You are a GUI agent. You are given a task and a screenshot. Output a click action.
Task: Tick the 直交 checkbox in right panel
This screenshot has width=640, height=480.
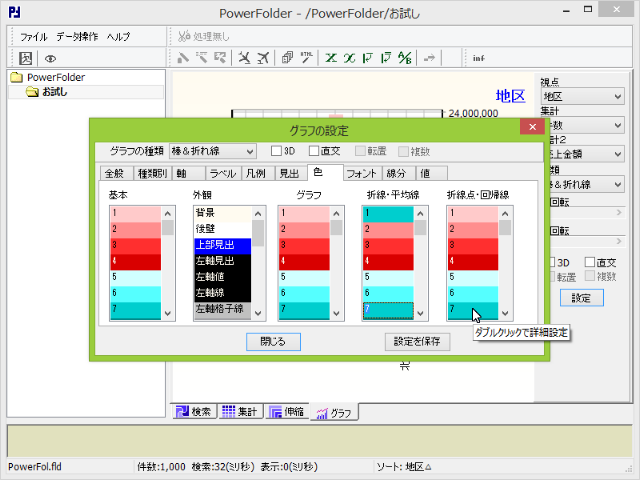click(x=590, y=262)
